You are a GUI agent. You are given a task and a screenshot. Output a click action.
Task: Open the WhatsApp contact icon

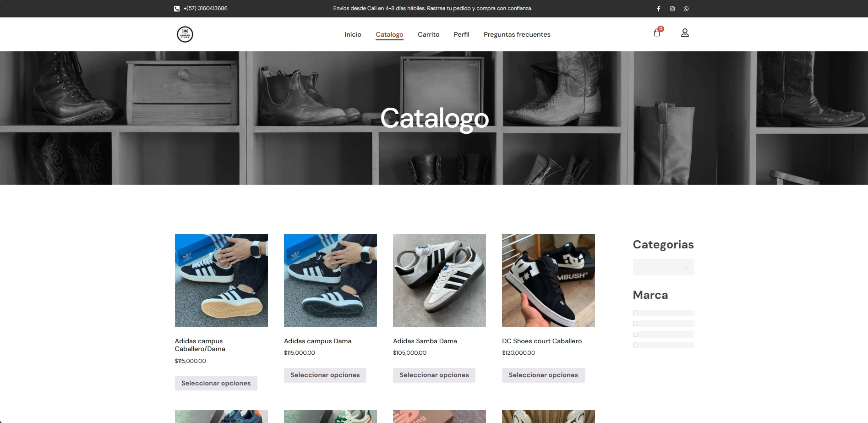coord(686,8)
